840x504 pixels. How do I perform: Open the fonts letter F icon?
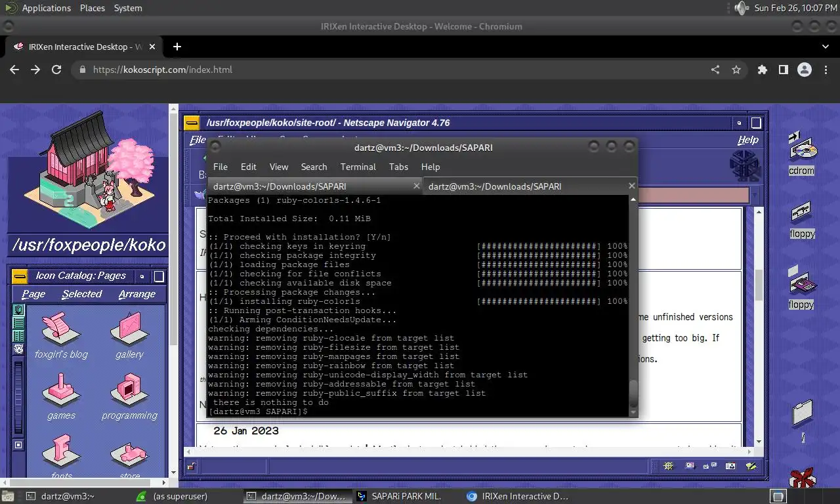coord(61,451)
